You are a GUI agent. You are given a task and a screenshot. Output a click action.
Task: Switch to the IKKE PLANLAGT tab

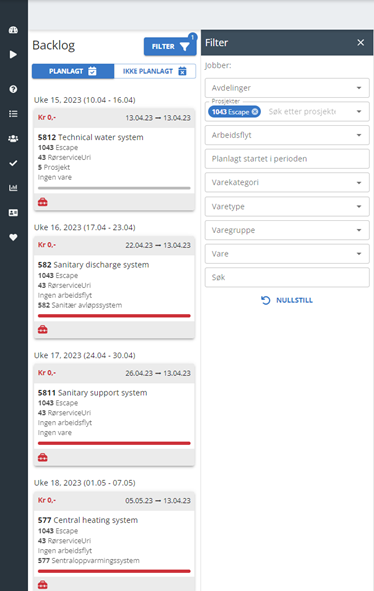[x=155, y=71]
